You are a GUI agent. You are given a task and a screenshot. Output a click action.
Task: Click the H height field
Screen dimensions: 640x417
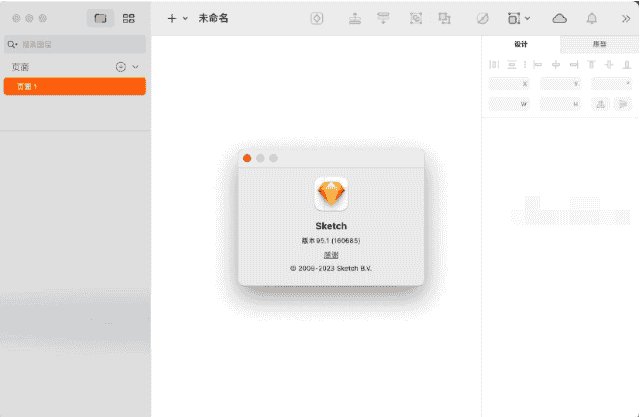560,104
